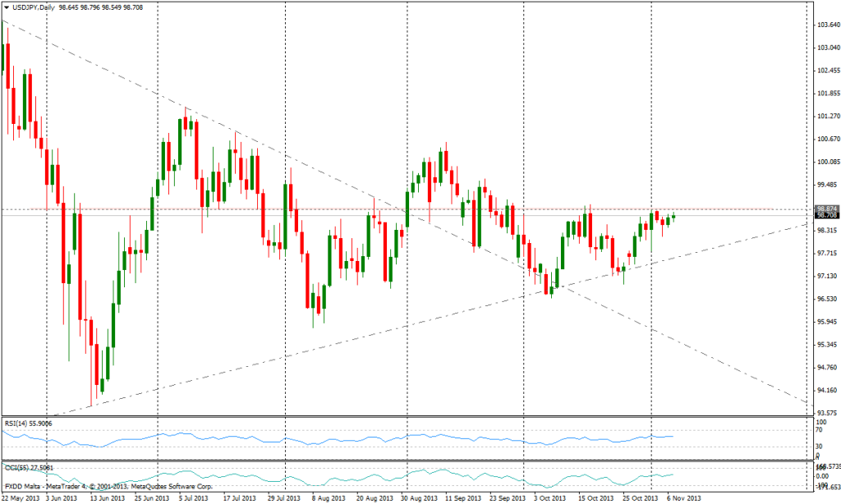The height and width of the screenshot is (504, 841).
Task: Click the 103.640 price axis label
Action: click(827, 25)
